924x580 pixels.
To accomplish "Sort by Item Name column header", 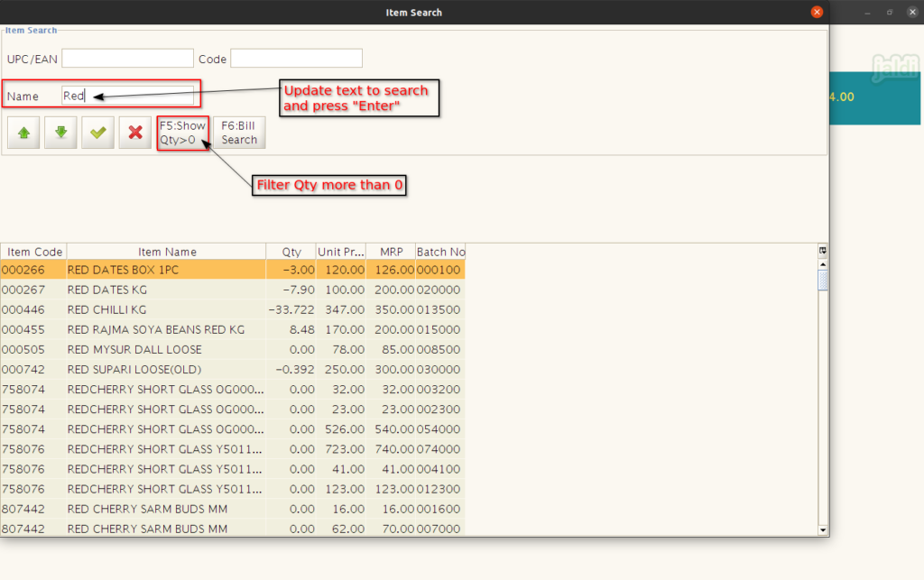I will tap(166, 252).
